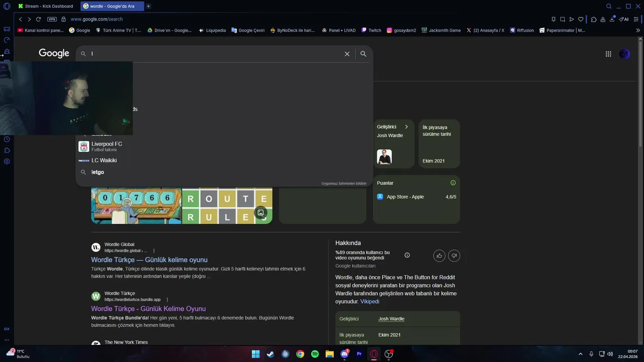Open the GX Corner gamepad sidebar icon

[7, 29]
